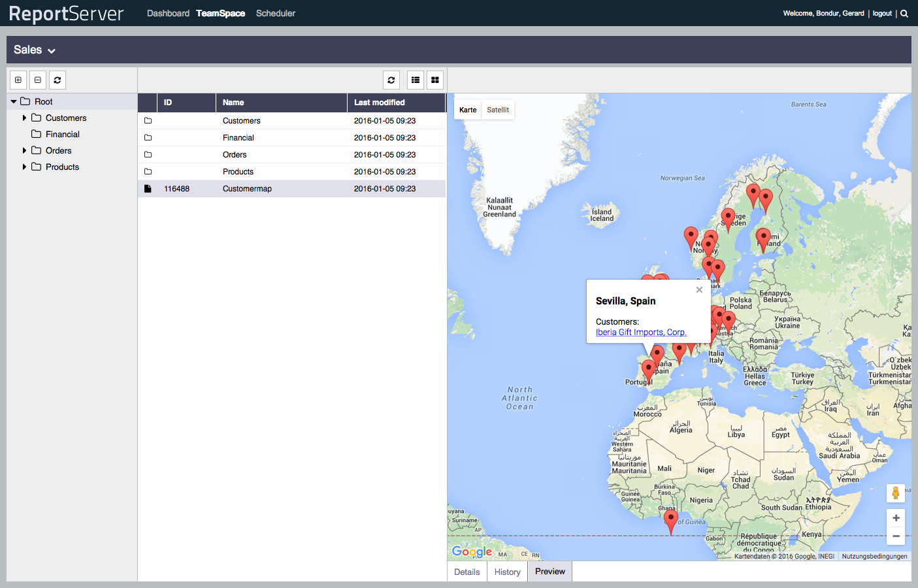
Task: Select Customers folder in the tree
Action: tap(66, 118)
